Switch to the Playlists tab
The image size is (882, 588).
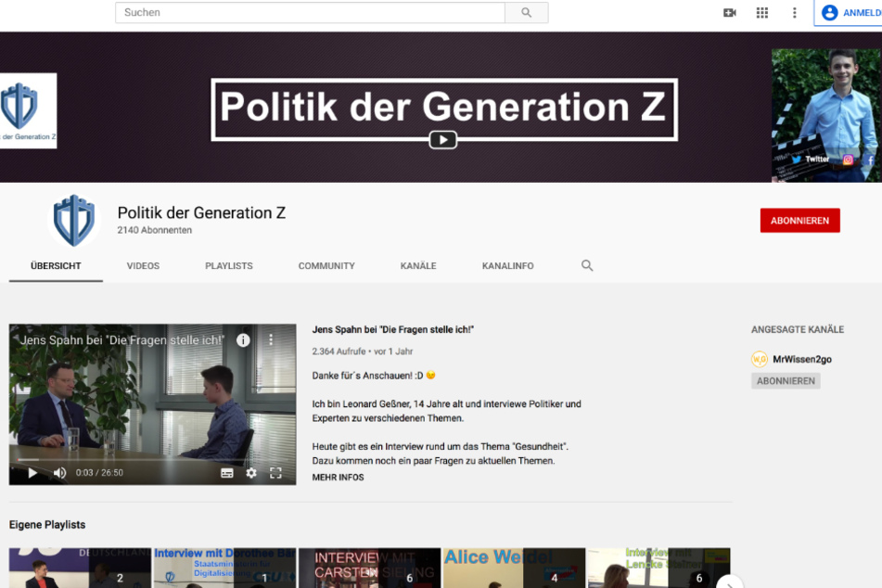click(229, 265)
